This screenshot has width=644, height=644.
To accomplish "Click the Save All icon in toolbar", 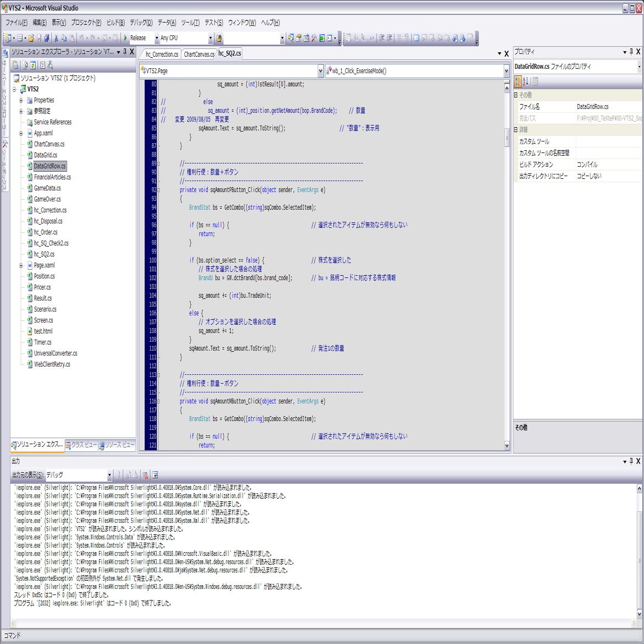I will (47, 38).
